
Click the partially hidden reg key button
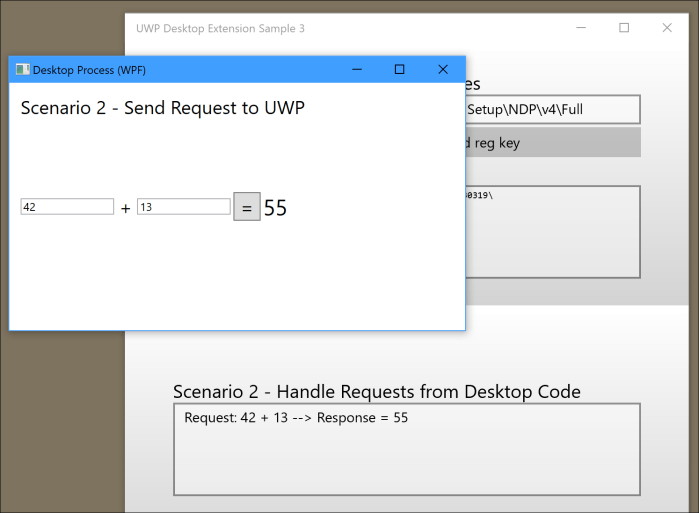[x=552, y=143]
